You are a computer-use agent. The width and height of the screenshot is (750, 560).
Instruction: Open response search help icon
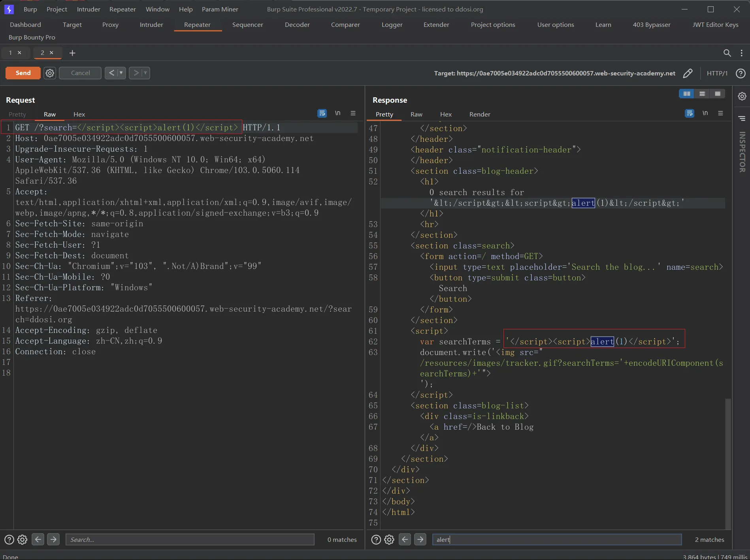pos(376,539)
